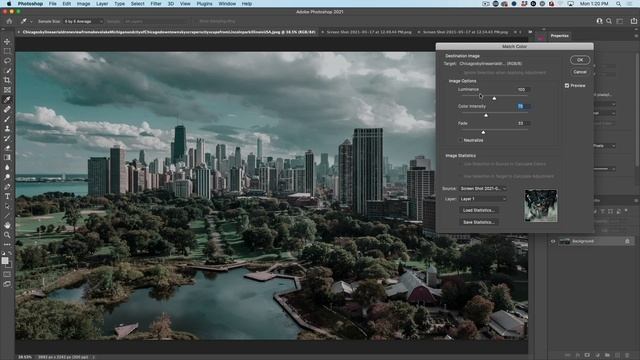Enable the Neutralize checkbox

460,140
